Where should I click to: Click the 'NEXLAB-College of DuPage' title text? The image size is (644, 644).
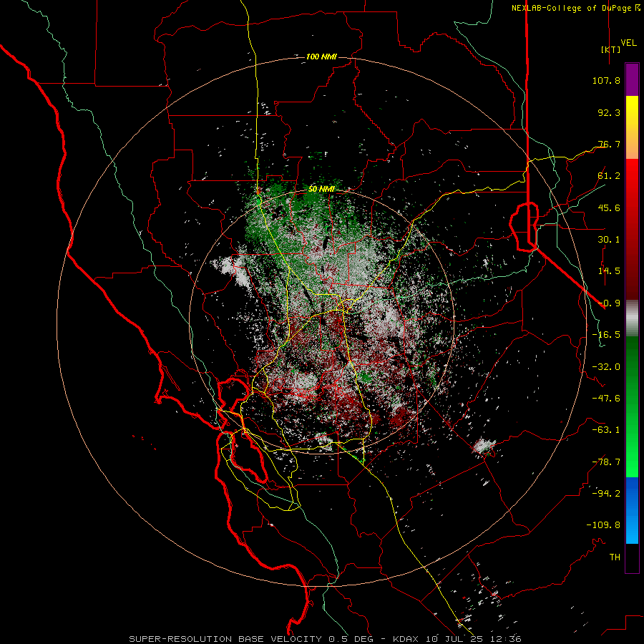[572, 8]
